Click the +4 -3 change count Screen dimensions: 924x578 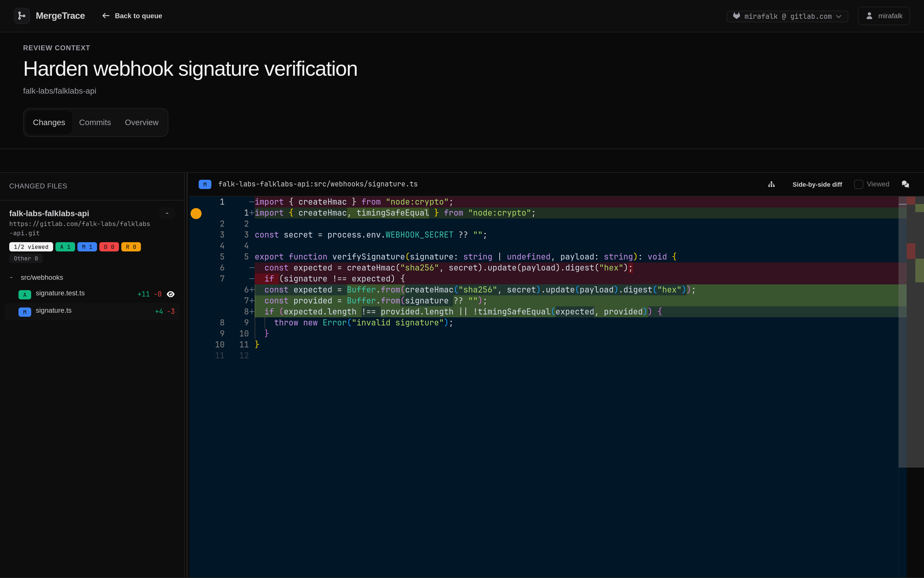click(165, 312)
